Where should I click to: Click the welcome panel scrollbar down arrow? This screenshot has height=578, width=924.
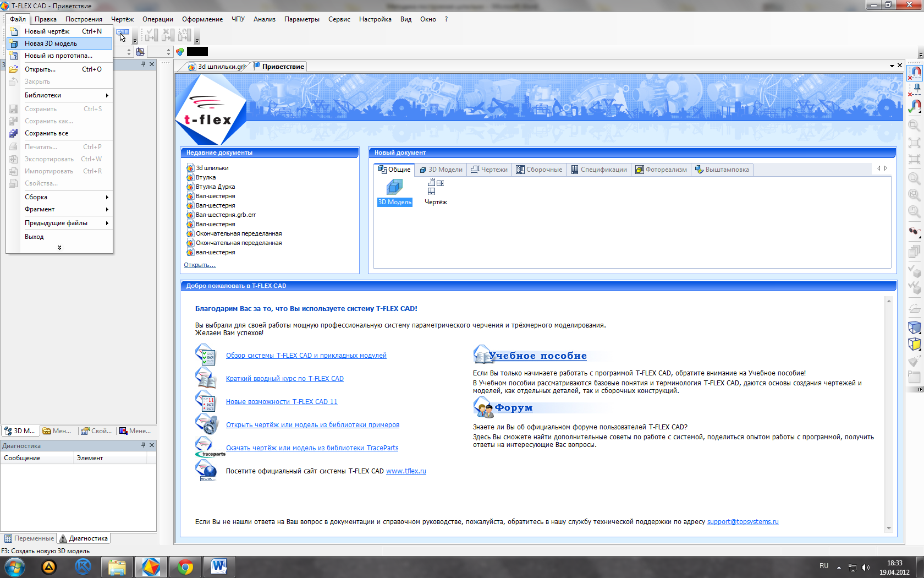pos(888,528)
